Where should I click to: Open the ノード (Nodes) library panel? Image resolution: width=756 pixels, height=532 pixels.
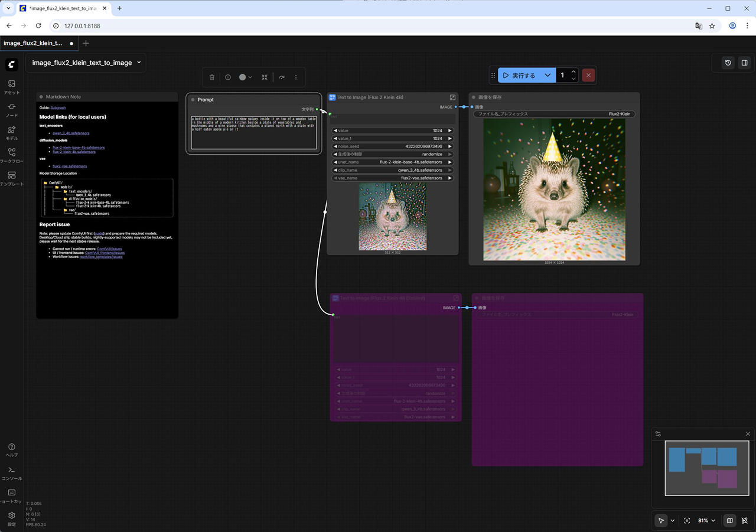tap(12, 110)
